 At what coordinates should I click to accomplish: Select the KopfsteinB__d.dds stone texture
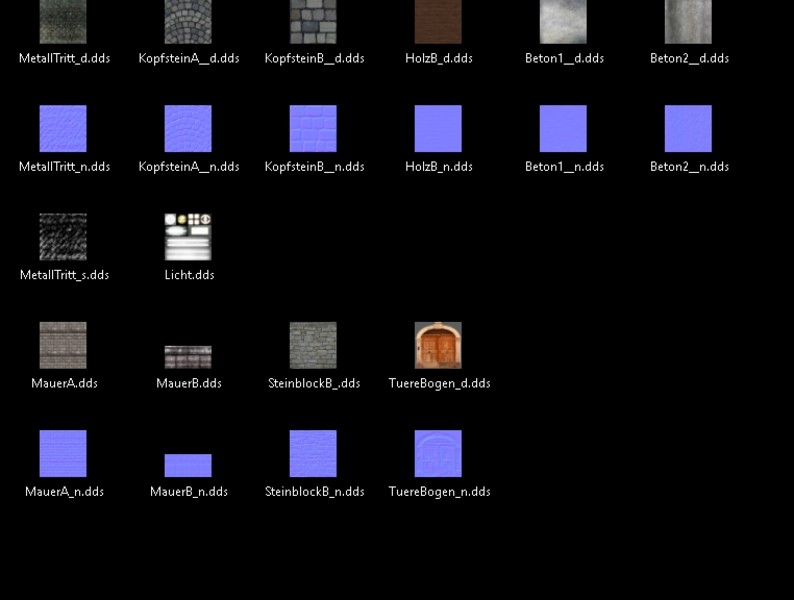pyautogui.click(x=313, y=22)
